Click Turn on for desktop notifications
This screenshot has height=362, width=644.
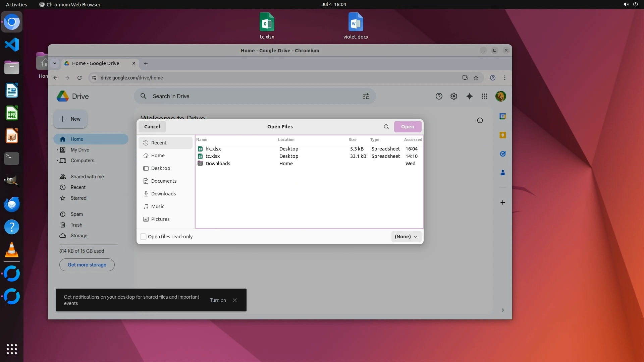(218, 300)
